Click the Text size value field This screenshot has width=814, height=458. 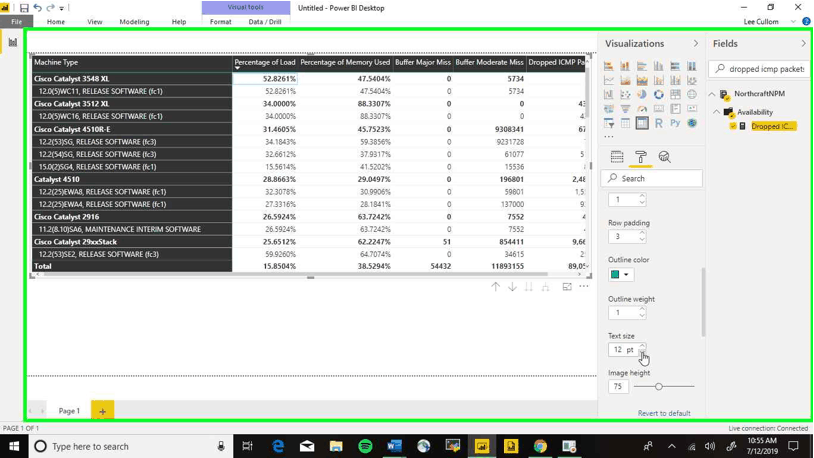[x=623, y=349]
